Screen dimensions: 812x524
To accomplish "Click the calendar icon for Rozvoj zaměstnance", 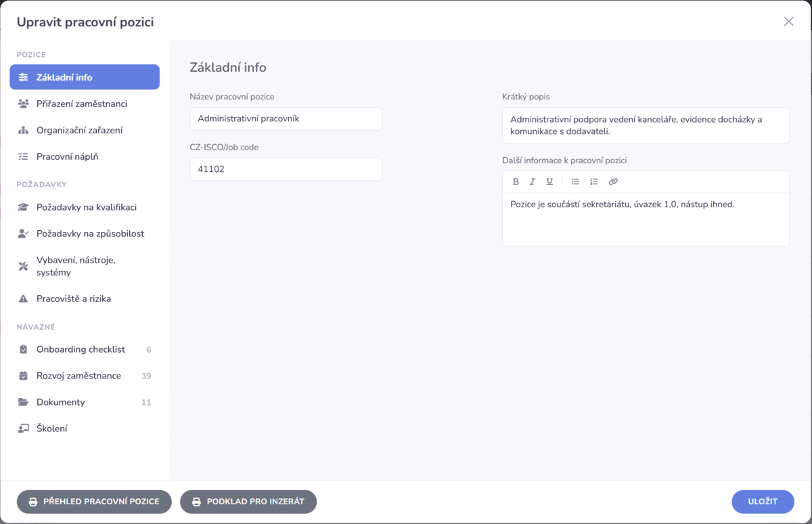I will tap(24, 376).
